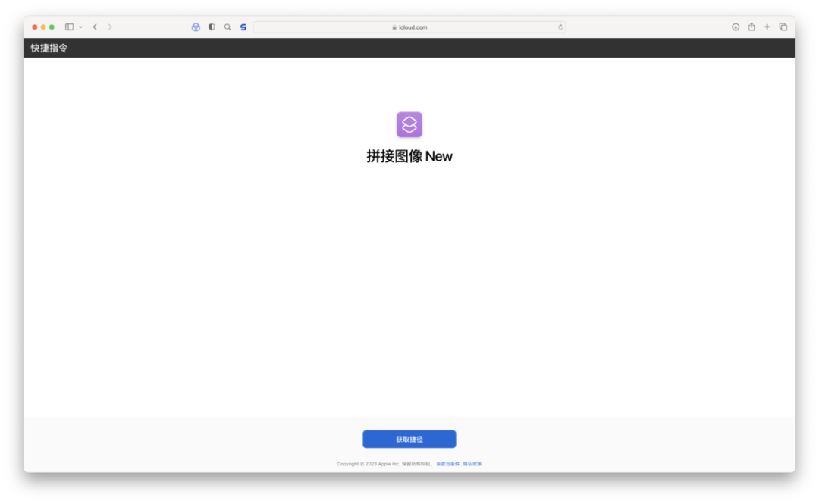Open the 条款与条件 link
Screen dimensions: 819x504
coord(447,464)
